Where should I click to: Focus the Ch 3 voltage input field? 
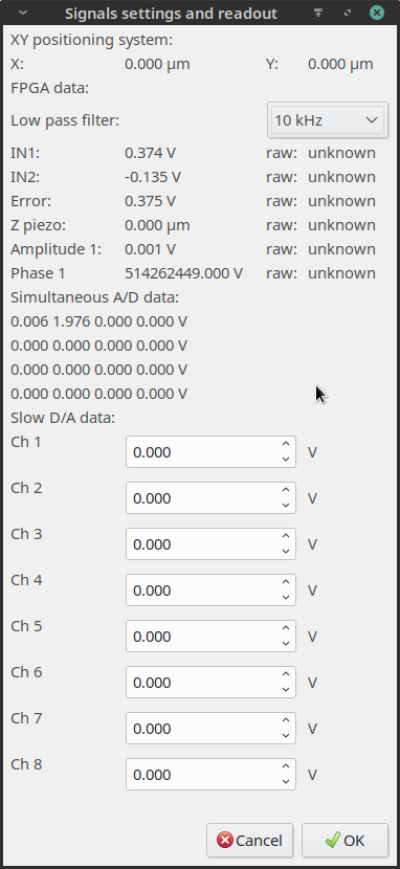tap(202, 544)
